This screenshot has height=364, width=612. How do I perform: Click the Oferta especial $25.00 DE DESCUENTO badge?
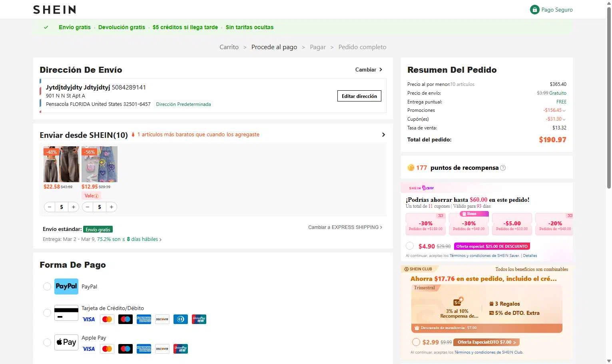492,247
